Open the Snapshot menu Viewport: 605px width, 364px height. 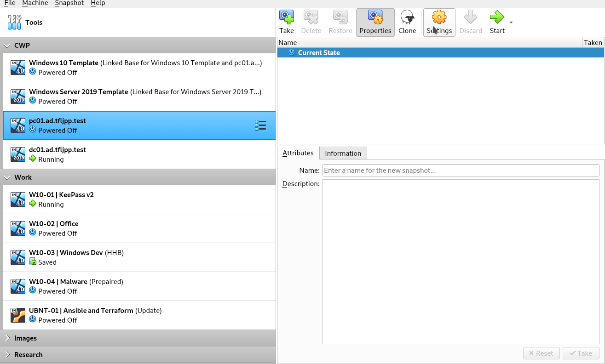point(69,3)
